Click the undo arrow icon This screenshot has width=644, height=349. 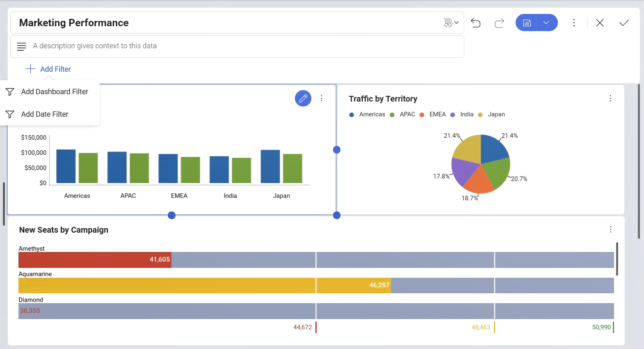pos(476,23)
